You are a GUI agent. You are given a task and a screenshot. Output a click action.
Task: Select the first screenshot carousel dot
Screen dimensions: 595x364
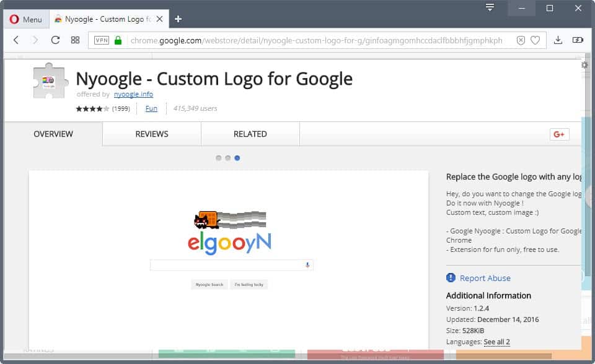point(218,158)
